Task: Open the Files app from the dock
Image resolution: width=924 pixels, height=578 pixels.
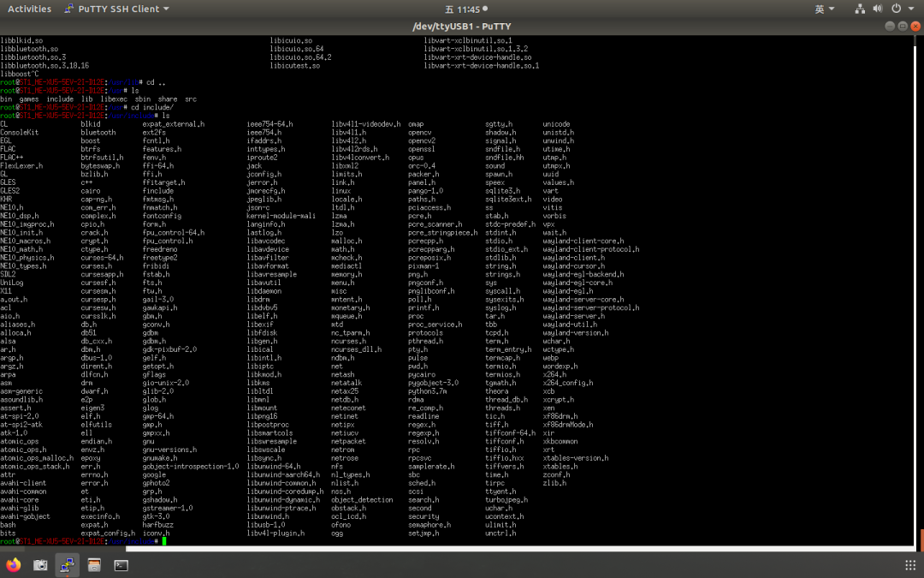Action: click(94, 564)
